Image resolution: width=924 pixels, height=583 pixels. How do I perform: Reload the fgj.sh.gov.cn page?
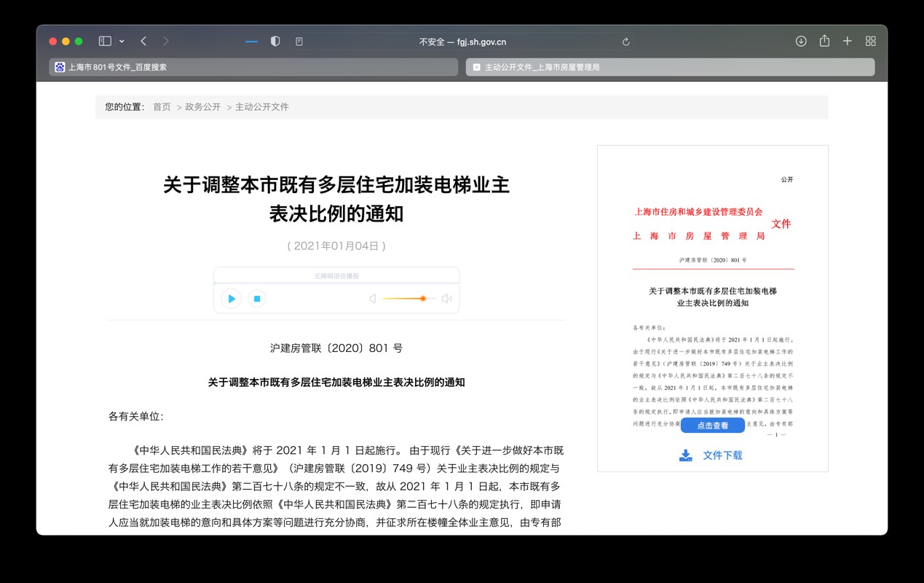[x=625, y=42]
